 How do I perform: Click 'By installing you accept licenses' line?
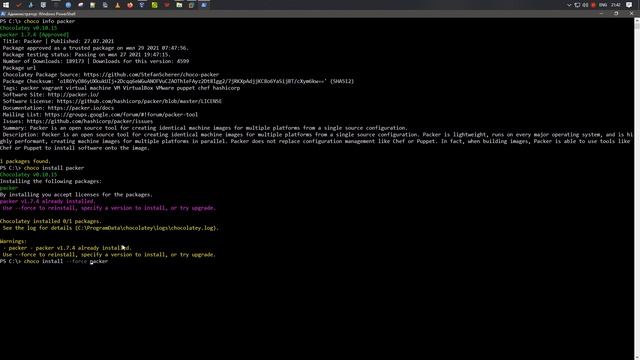76,195
